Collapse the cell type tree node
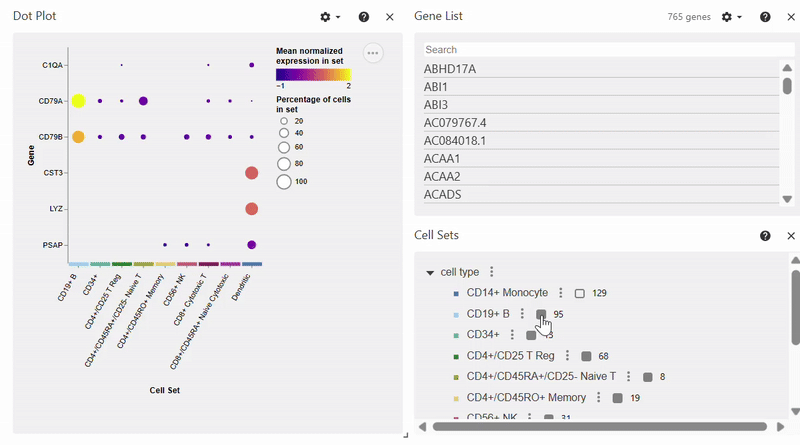 point(430,273)
